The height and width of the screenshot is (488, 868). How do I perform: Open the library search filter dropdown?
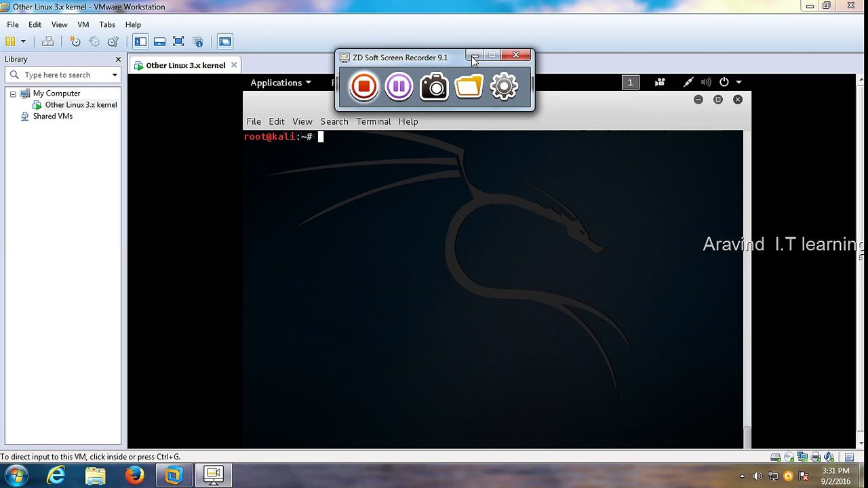click(x=115, y=75)
